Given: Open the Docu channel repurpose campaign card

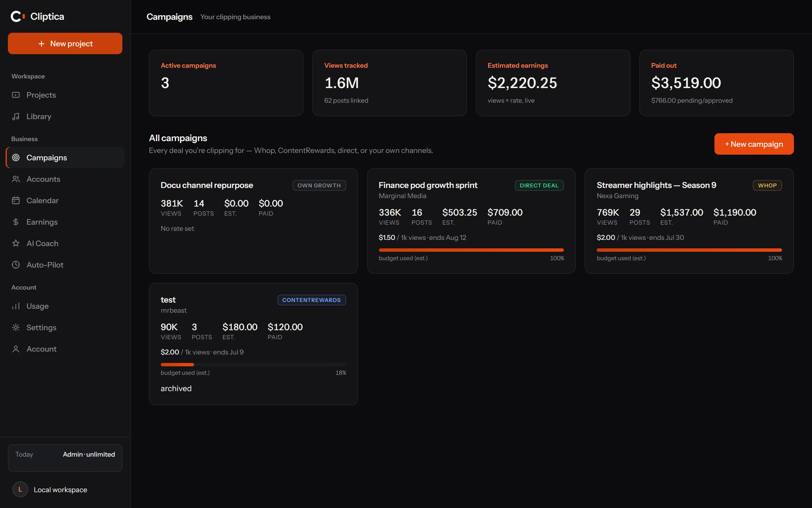Looking at the screenshot, I should tap(253, 221).
